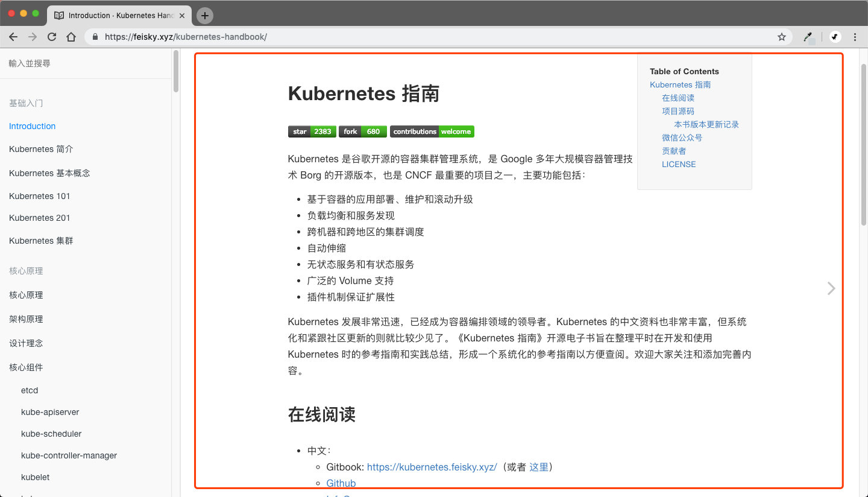Jump to 本书版本更新记录 in Table of Contents
The height and width of the screenshot is (497, 868).
click(x=706, y=124)
